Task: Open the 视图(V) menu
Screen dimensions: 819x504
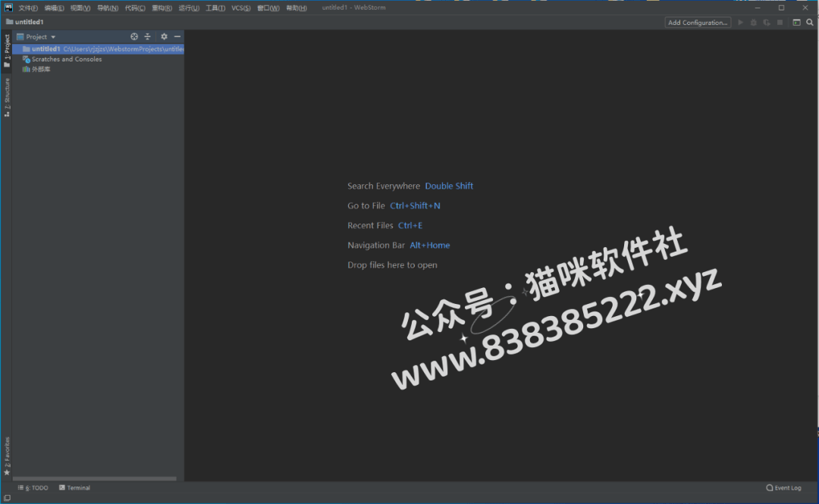Action: [x=80, y=8]
